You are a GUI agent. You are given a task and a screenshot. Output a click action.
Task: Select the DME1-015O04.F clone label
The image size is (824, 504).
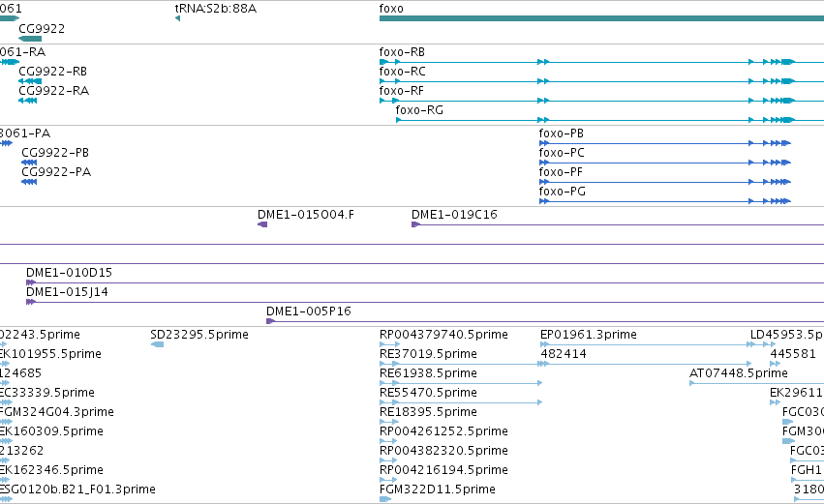coord(306,215)
